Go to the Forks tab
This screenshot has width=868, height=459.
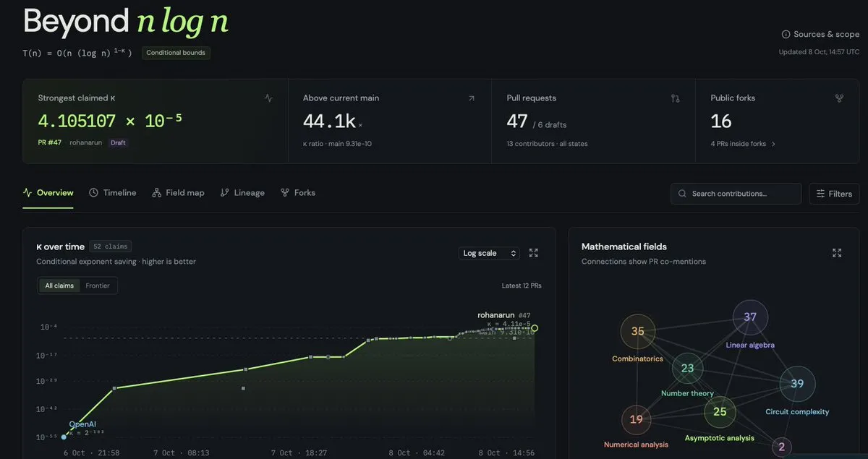tap(298, 193)
